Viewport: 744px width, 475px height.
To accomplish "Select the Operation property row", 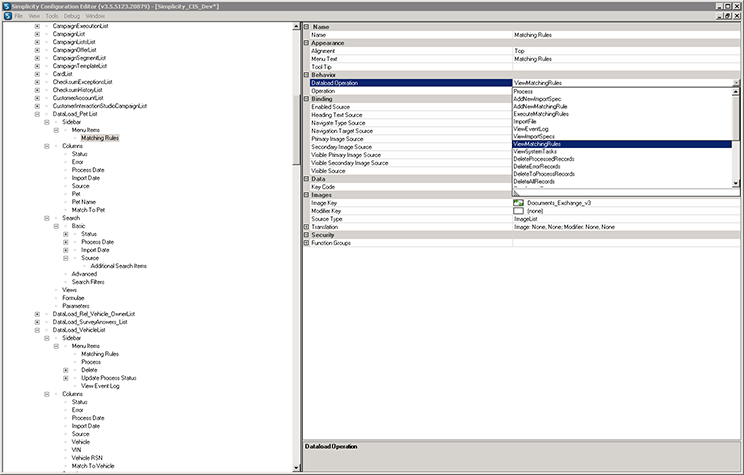I will coord(411,91).
